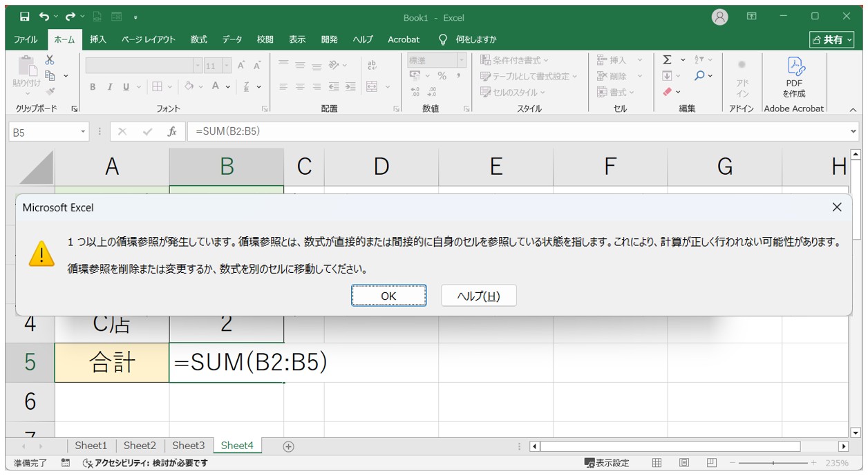Collapse the ribbon with the chevron
This screenshot has height=476, width=868.
(x=852, y=109)
